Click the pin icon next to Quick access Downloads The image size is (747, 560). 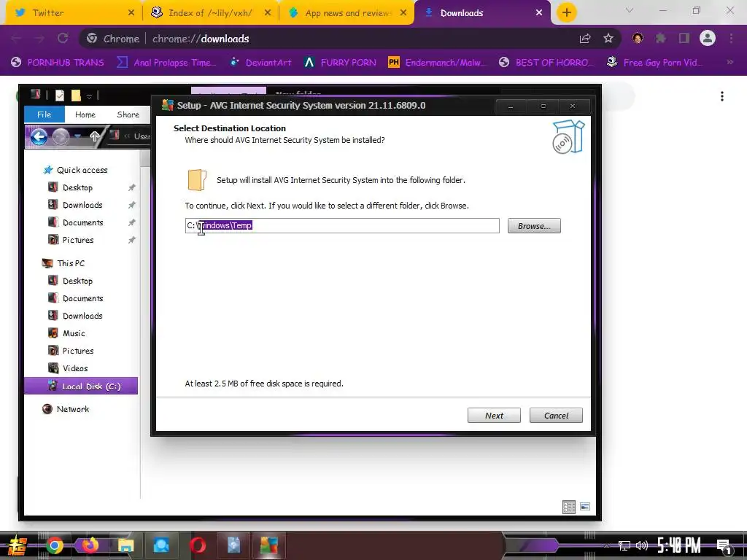(132, 205)
